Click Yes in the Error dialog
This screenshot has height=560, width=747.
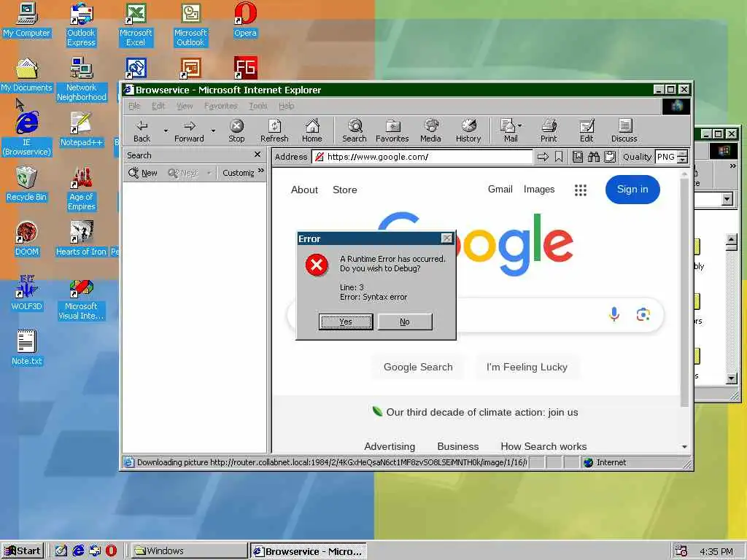(346, 322)
